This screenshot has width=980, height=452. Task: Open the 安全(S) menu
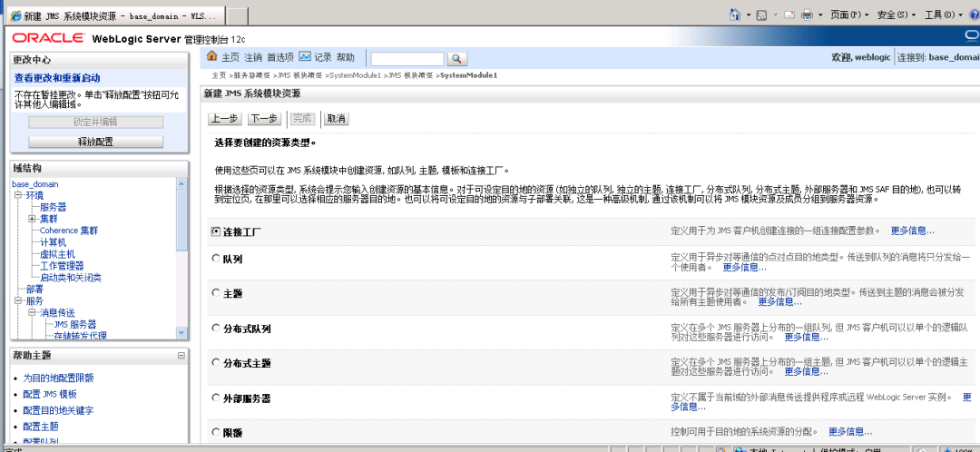click(x=897, y=15)
